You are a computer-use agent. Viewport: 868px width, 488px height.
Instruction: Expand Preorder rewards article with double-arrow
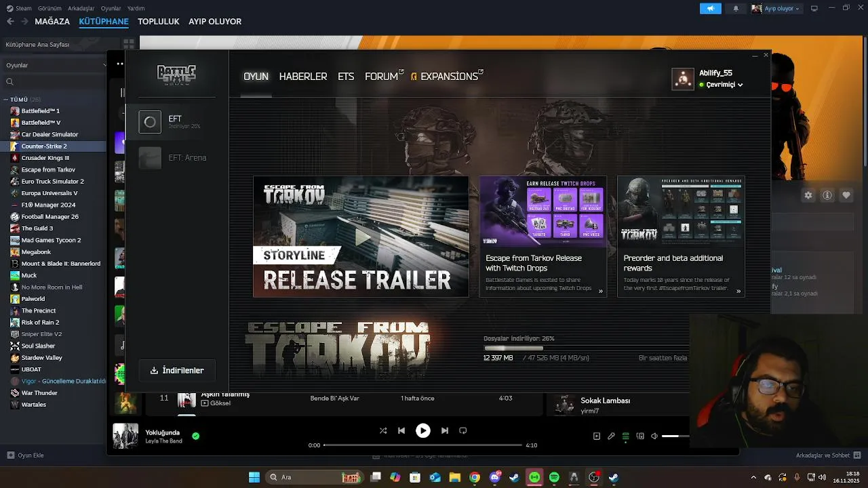pos(738,291)
